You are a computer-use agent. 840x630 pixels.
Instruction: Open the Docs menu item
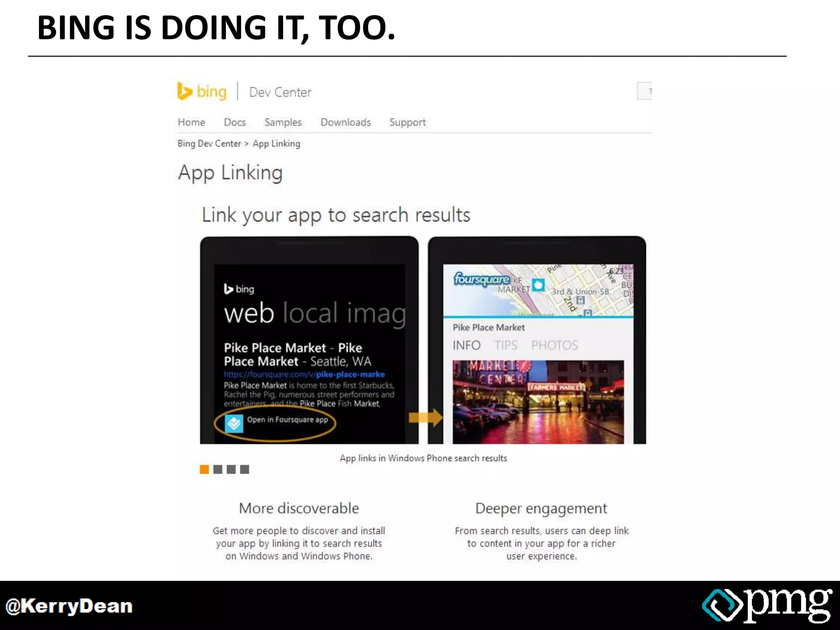tap(235, 122)
